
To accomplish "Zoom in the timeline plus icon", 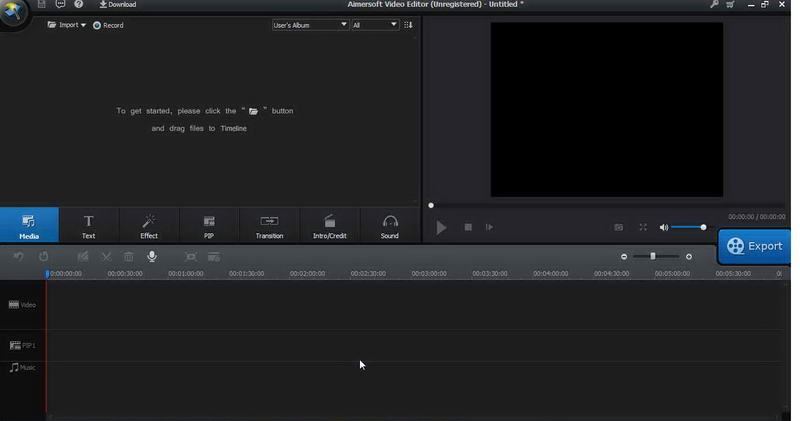I will point(689,257).
